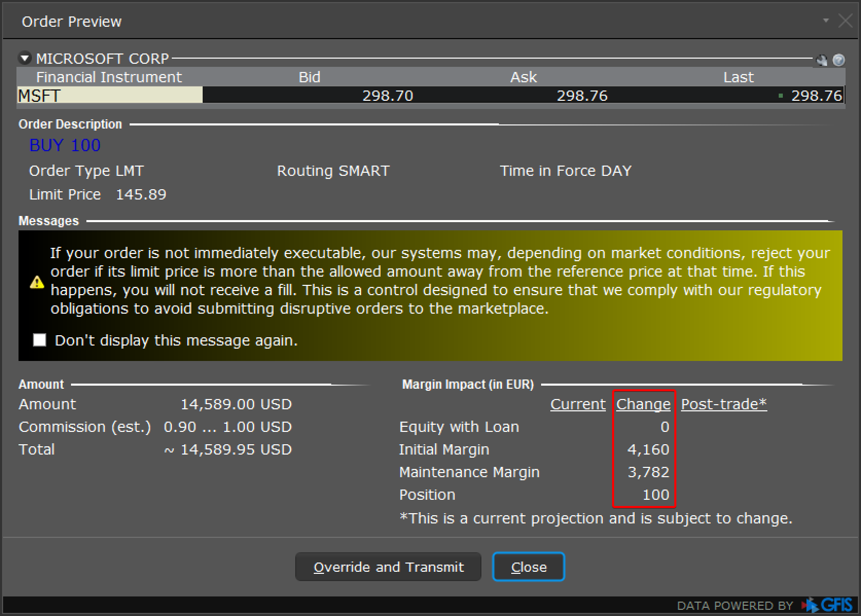
Task: Click the Order Type LMT text
Action: (86, 171)
